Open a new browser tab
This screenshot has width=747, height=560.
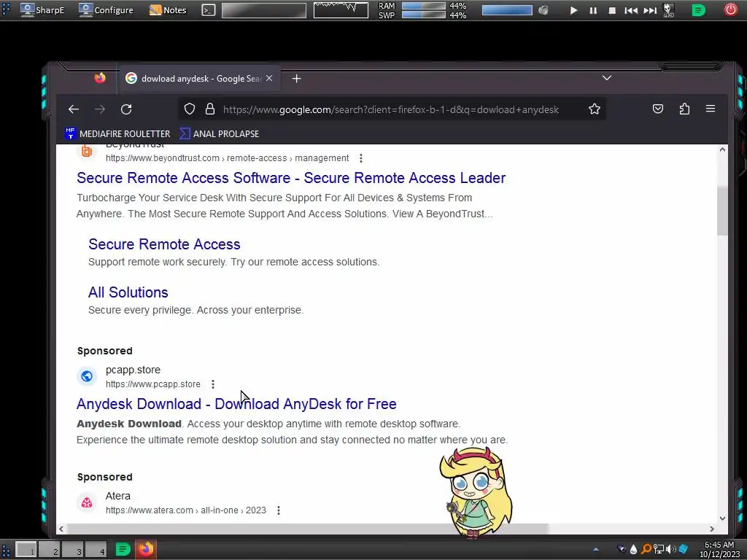[296, 79]
